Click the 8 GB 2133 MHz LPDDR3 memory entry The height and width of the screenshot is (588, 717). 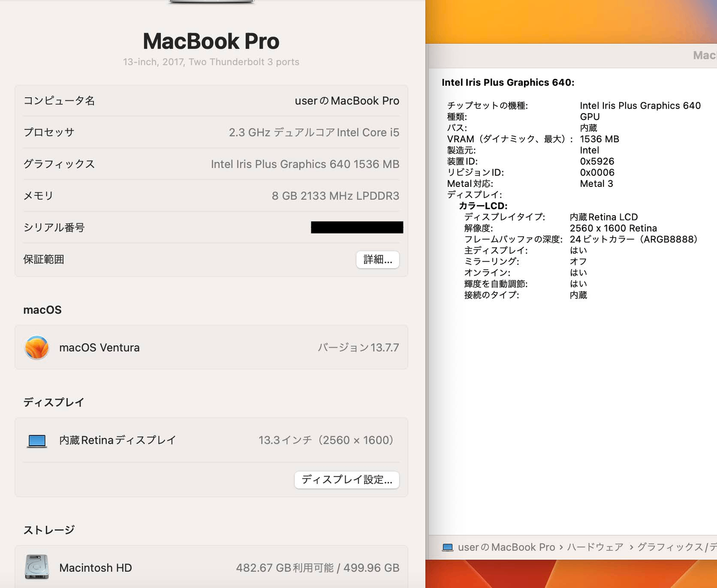coord(335,196)
